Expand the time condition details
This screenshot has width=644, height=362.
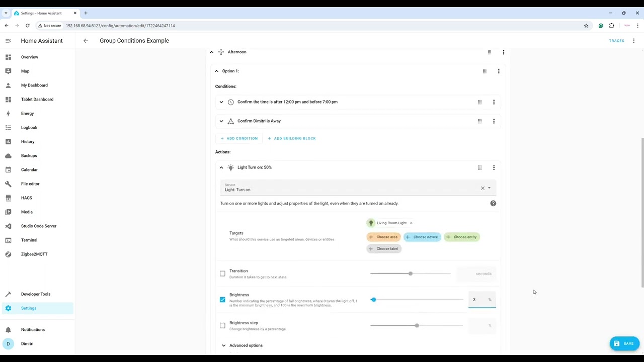(221, 102)
